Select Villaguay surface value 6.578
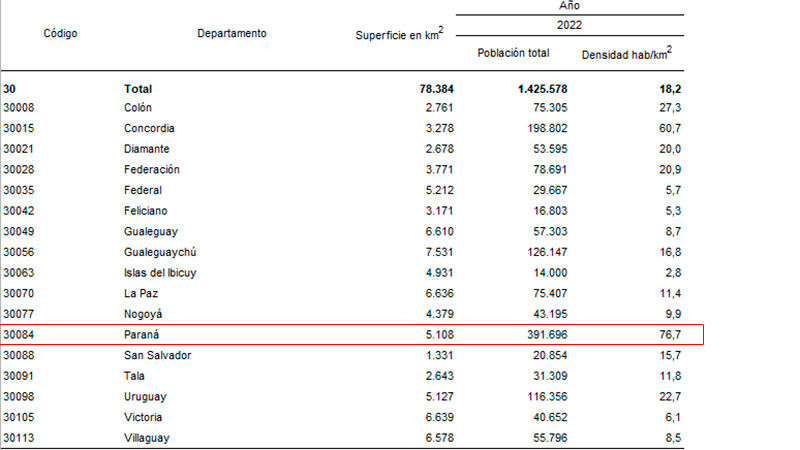 pos(439,438)
